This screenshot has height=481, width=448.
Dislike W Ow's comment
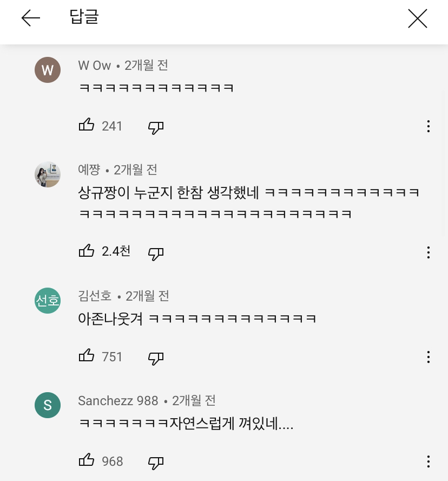coord(156,127)
